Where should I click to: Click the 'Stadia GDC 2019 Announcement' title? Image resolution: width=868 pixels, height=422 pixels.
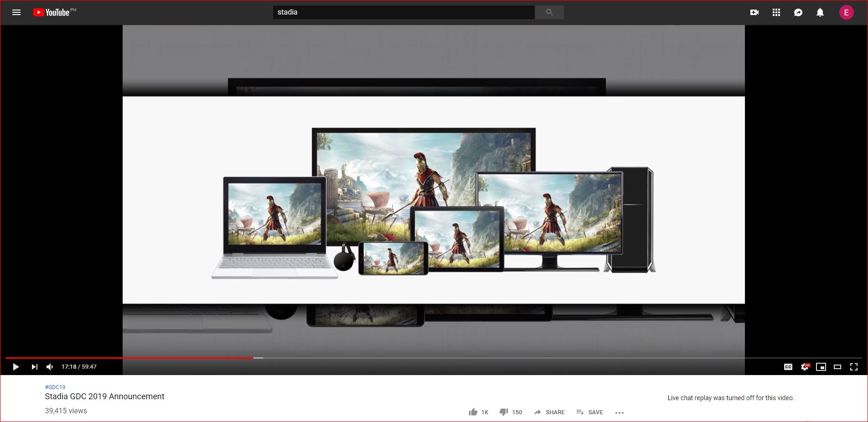click(x=104, y=396)
